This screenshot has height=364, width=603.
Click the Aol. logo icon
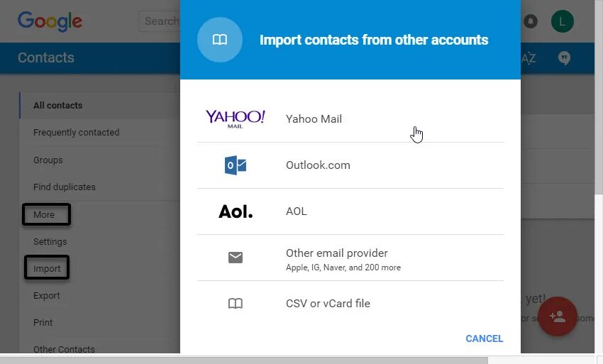(x=235, y=211)
